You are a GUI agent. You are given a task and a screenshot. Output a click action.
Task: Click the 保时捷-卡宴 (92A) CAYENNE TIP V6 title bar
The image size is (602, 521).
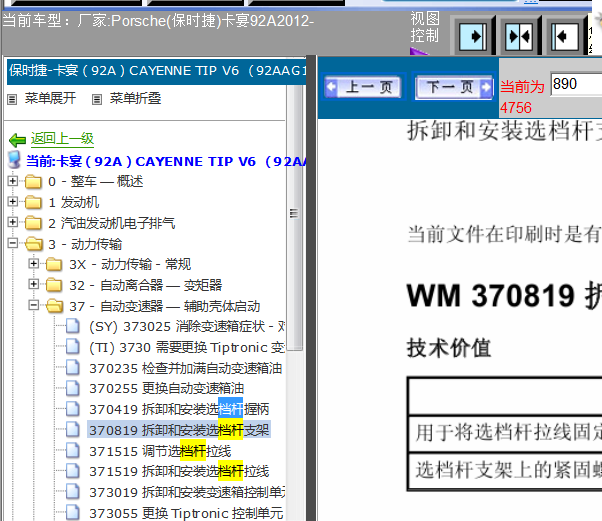point(157,71)
